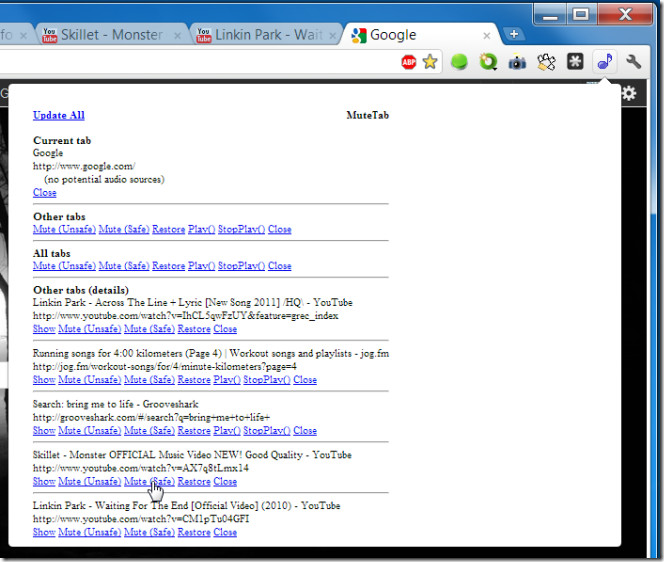Click Close under All tabs

point(279,266)
